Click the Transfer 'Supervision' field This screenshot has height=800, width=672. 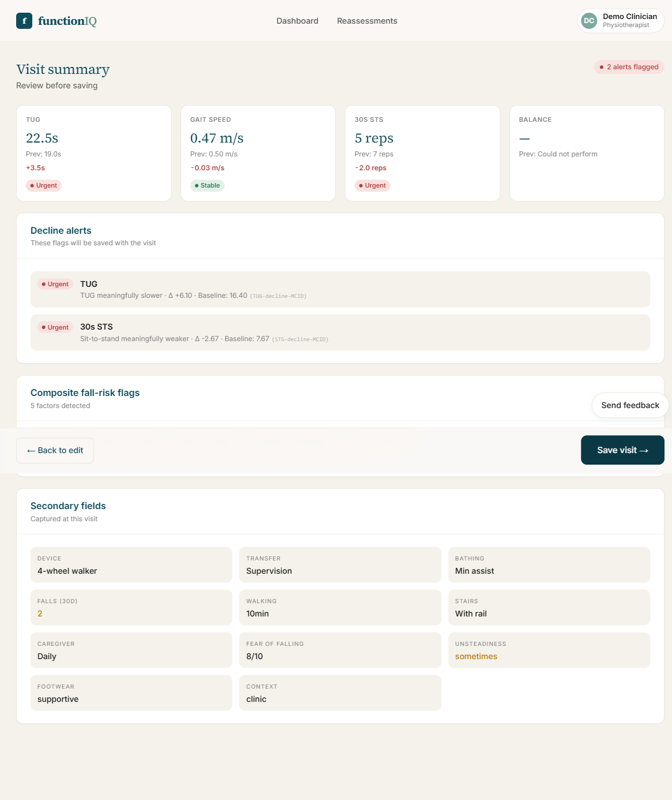(340, 565)
